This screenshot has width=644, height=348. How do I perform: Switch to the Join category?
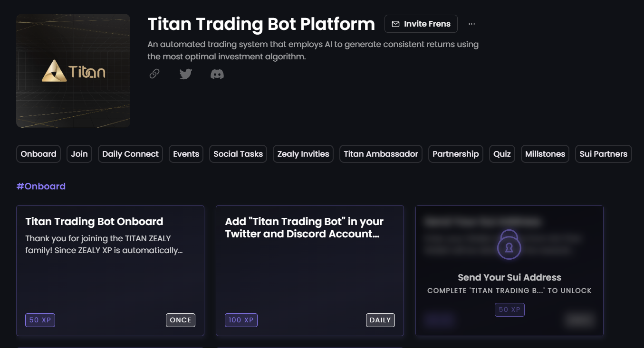79,153
